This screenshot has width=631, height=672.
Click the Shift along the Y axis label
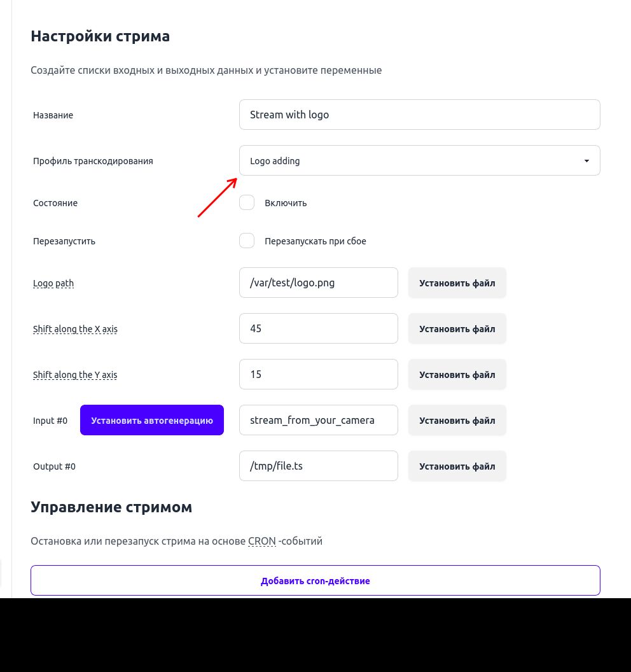pyautogui.click(x=75, y=374)
